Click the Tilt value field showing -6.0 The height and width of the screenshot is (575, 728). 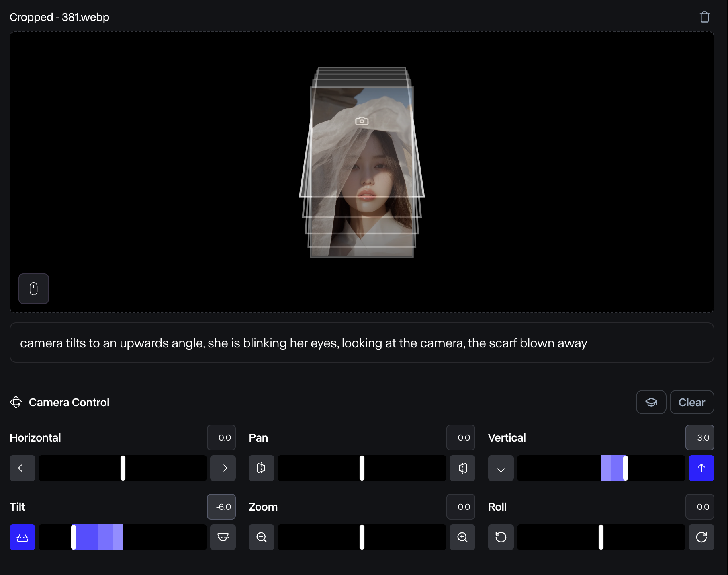coord(221,507)
